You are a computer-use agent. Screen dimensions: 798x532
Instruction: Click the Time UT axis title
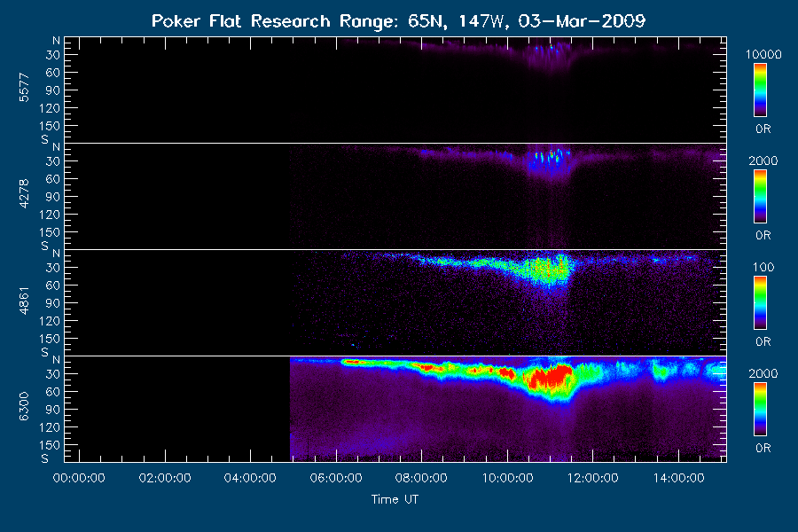395,499
